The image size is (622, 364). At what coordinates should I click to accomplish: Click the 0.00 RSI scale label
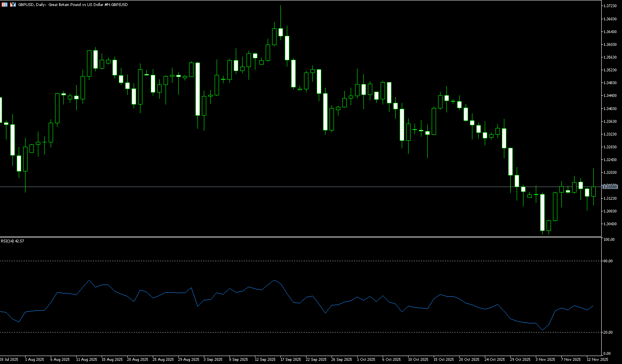click(607, 354)
